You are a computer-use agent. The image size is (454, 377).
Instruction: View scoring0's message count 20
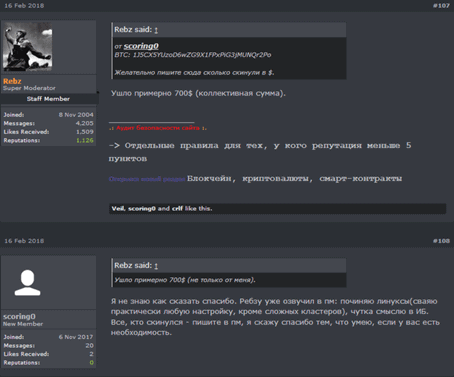point(89,346)
